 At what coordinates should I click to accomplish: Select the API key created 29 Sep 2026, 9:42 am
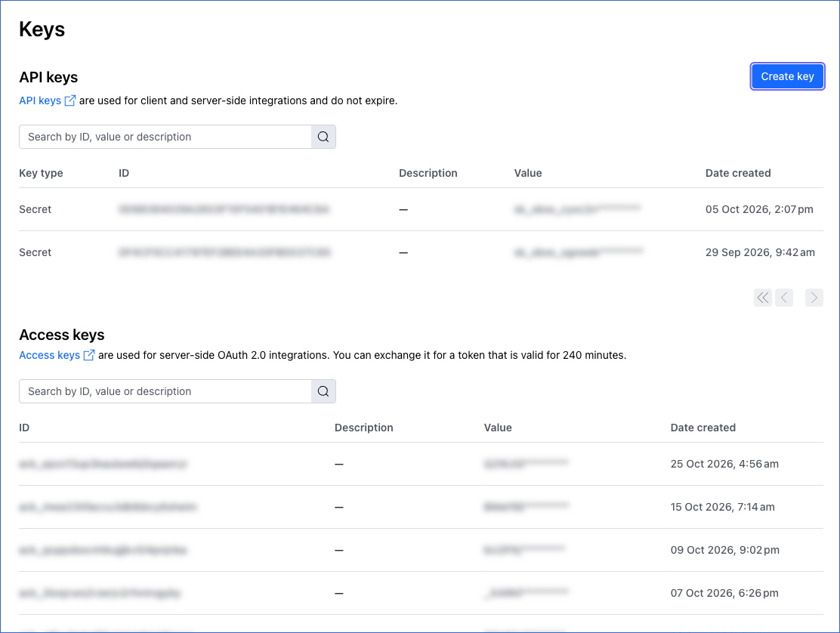click(x=421, y=252)
